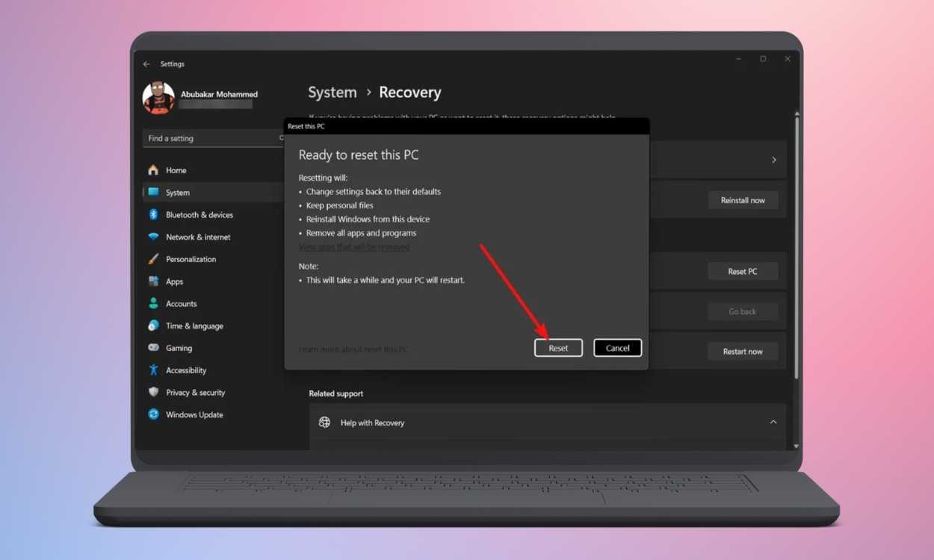Click the Reset button in the dialog

tap(558, 348)
